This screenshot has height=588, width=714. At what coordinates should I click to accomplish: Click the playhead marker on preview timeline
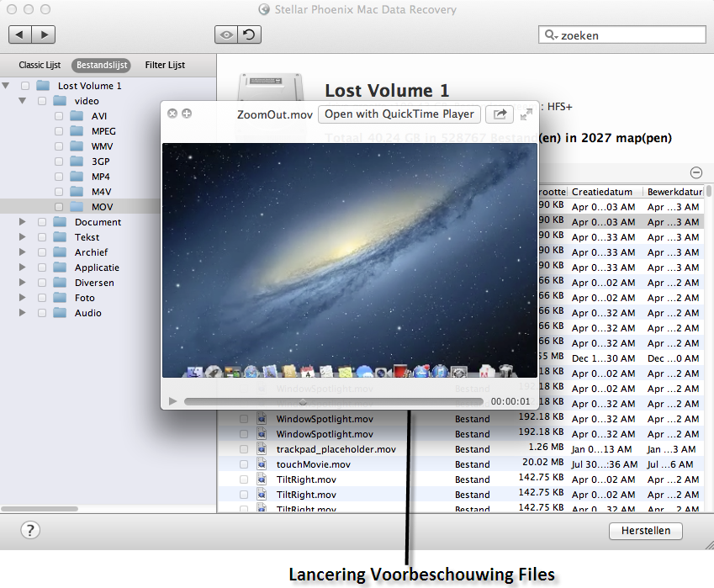tap(303, 402)
